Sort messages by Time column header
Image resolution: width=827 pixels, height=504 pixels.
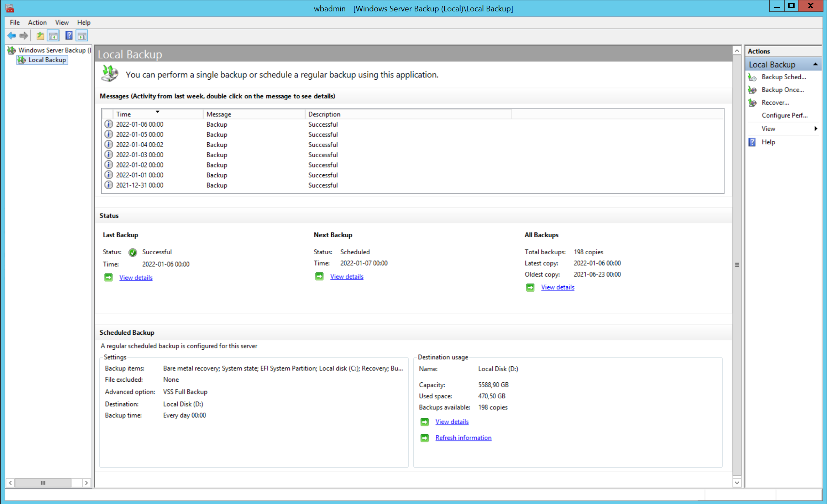click(124, 114)
